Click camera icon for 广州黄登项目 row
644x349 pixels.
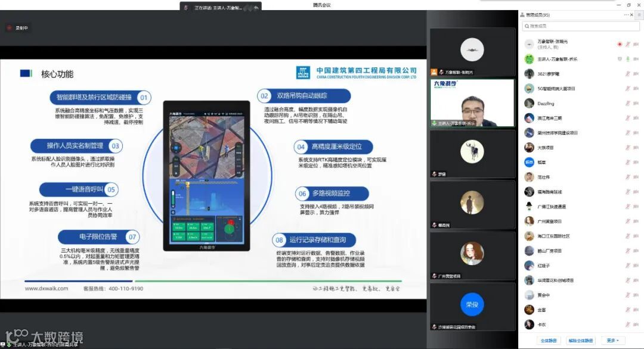click(x=636, y=222)
